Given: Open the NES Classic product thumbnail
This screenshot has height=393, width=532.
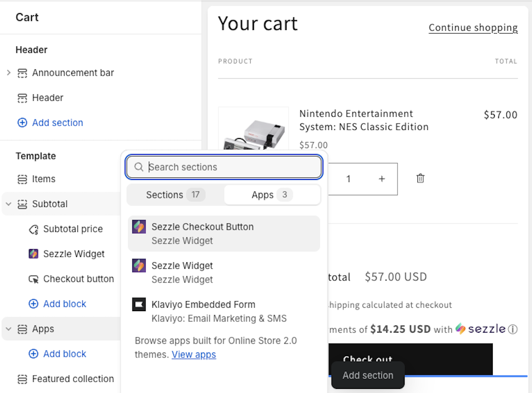Looking at the screenshot, I should [253, 129].
